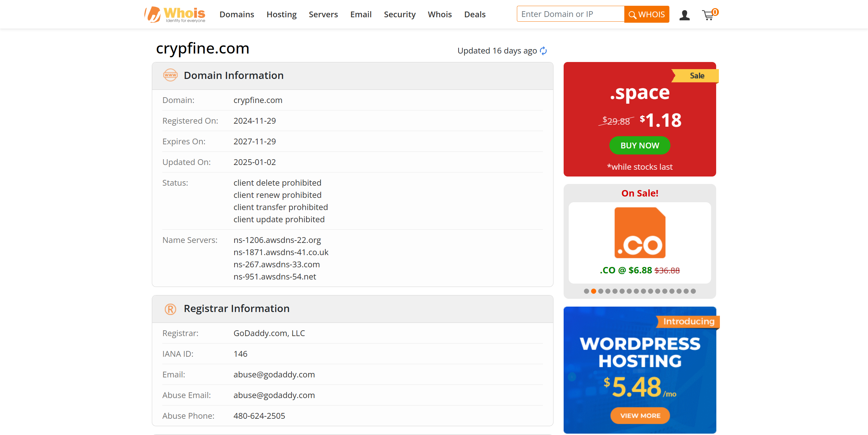Select the first carousel dot
The width and height of the screenshot is (868, 435).
coord(586,291)
